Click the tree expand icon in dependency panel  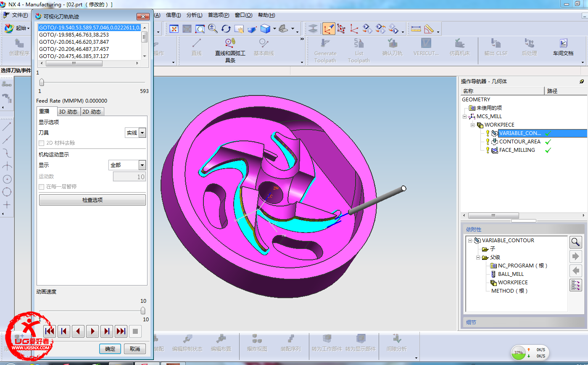(x=575, y=285)
